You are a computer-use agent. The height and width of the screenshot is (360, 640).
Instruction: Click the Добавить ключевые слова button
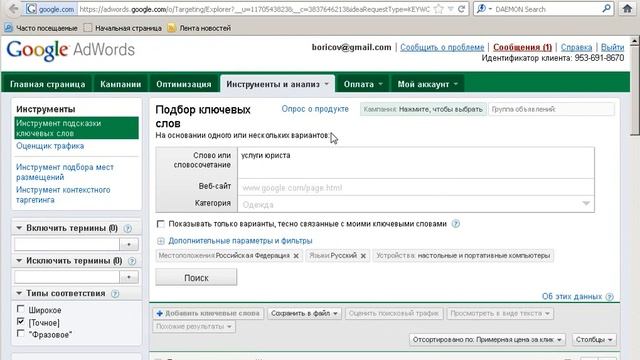209,313
